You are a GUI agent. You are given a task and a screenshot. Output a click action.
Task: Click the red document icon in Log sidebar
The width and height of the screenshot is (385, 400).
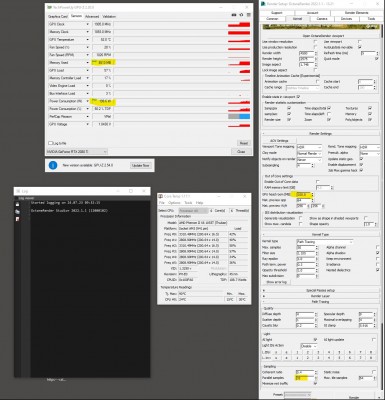click(18, 219)
